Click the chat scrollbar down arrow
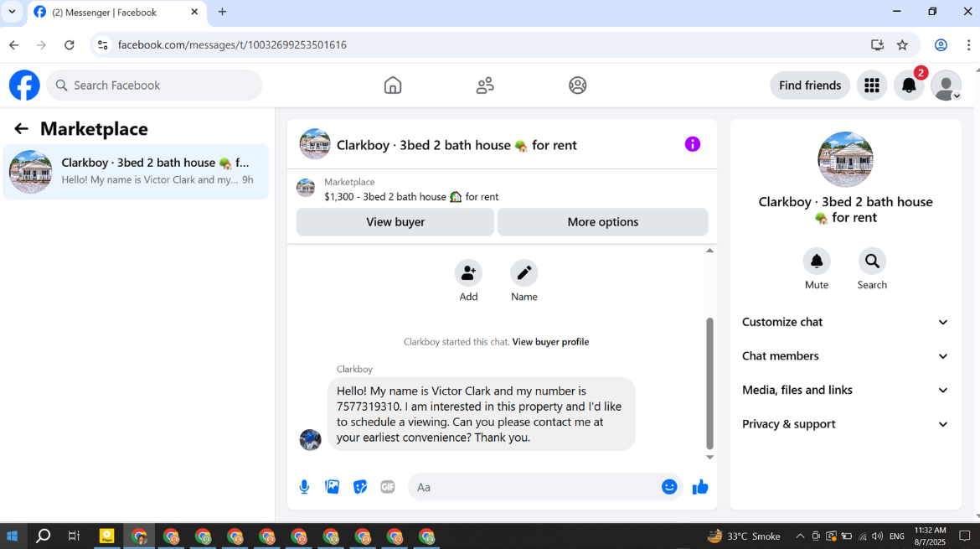Image resolution: width=980 pixels, height=549 pixels. tap(709, 457)
